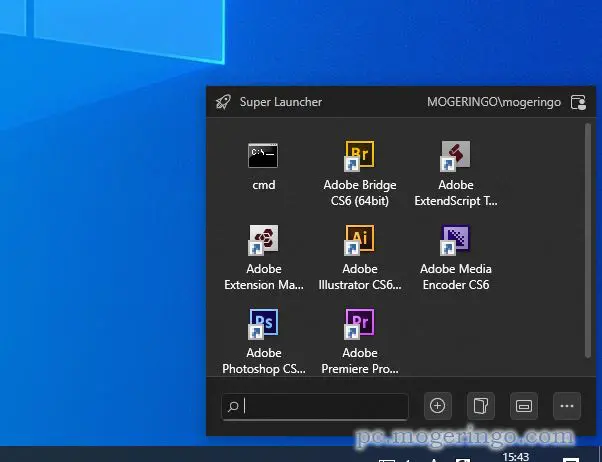Click the copy pages icon button
Image resolution: width=602 pixels, height=462 pixels.
tap(481, 406)
